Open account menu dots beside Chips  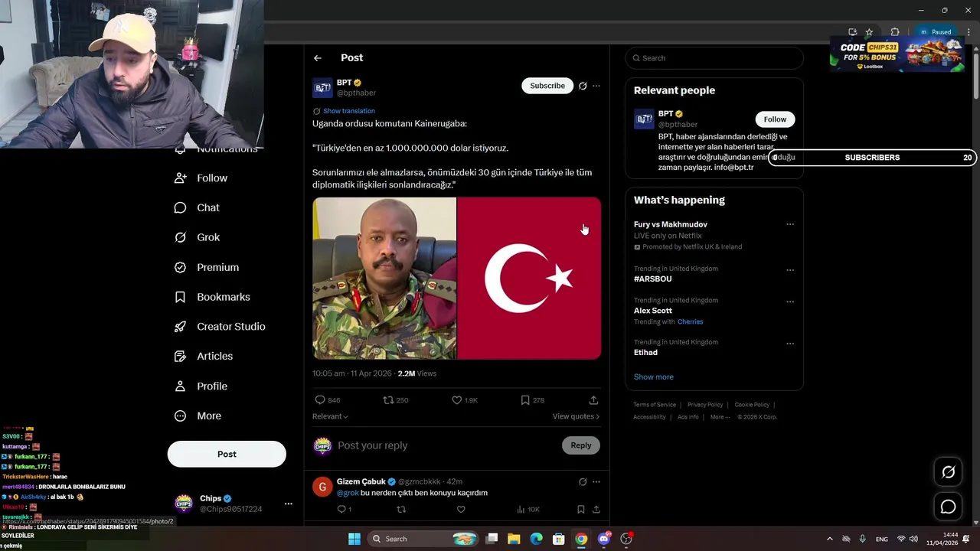pyautogui.click(x=289, y=504)
